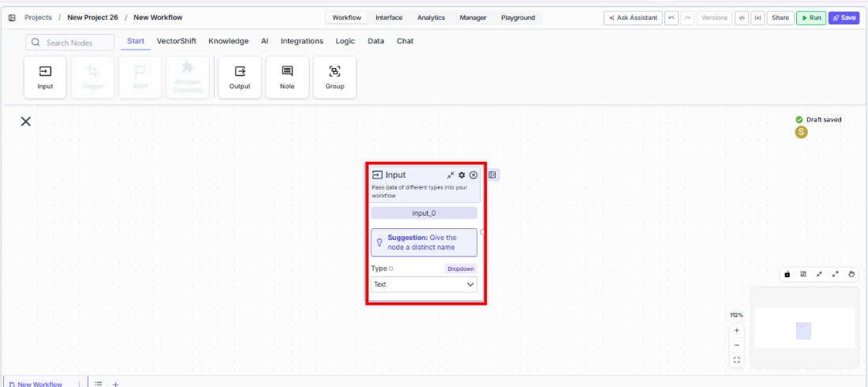Click the Ask Assistant button
The height and width of the screenshot is (387, 868).
(x=633, y=17)
